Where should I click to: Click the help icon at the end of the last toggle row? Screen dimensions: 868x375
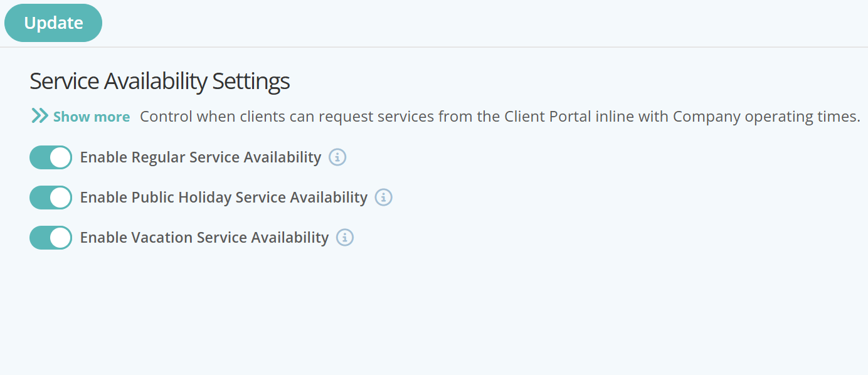[x=344, y=238]
